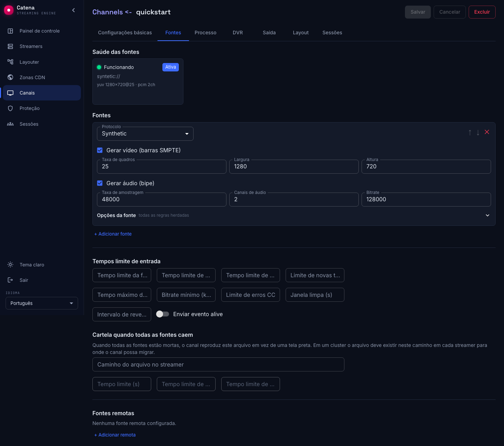The image size is (504, 446).
Task: Click the Canais de áudio field
Action: pyautogui.click(x=294, y=200)
